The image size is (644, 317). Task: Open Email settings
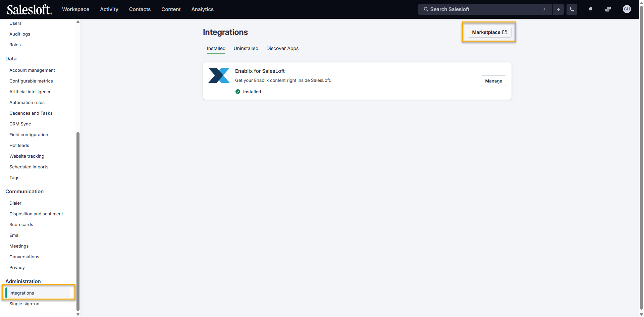15,235
